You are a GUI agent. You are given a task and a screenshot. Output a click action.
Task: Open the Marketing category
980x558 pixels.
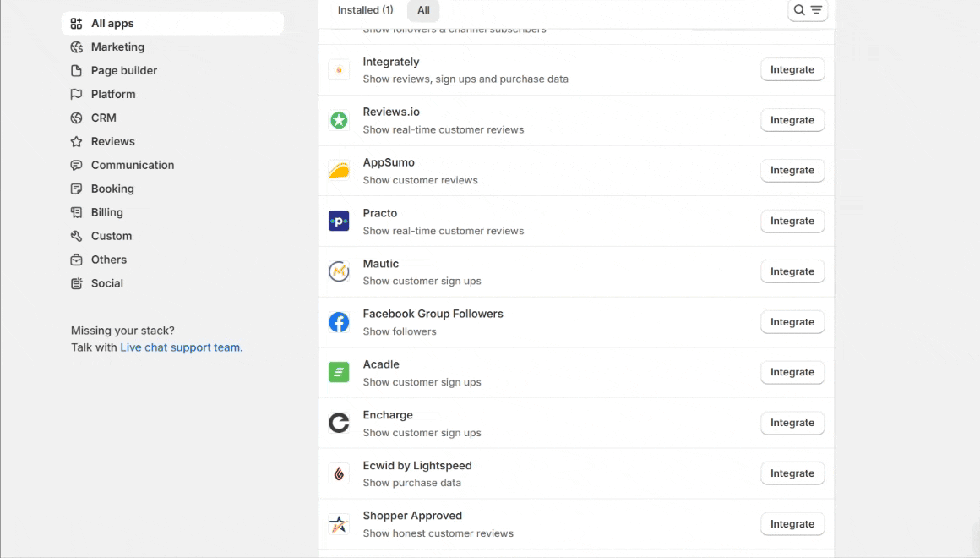point(117,46)
